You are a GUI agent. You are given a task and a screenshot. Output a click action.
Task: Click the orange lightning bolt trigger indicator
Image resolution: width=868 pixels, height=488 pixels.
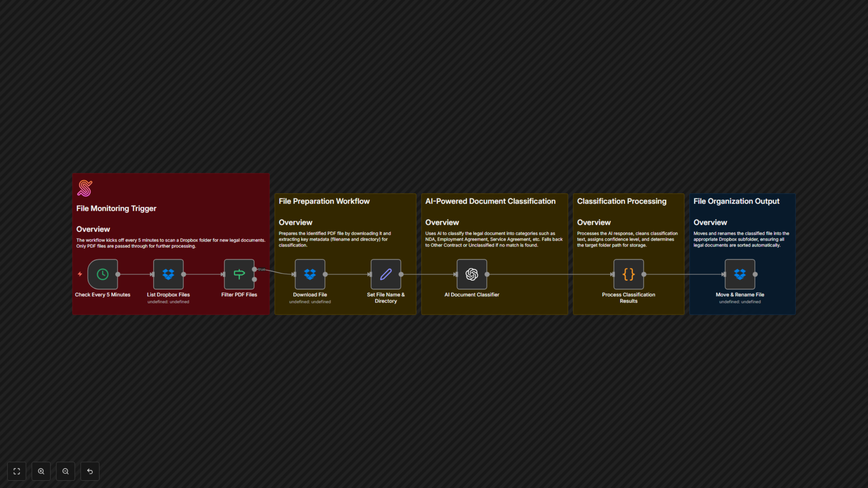tap(80, 274)
